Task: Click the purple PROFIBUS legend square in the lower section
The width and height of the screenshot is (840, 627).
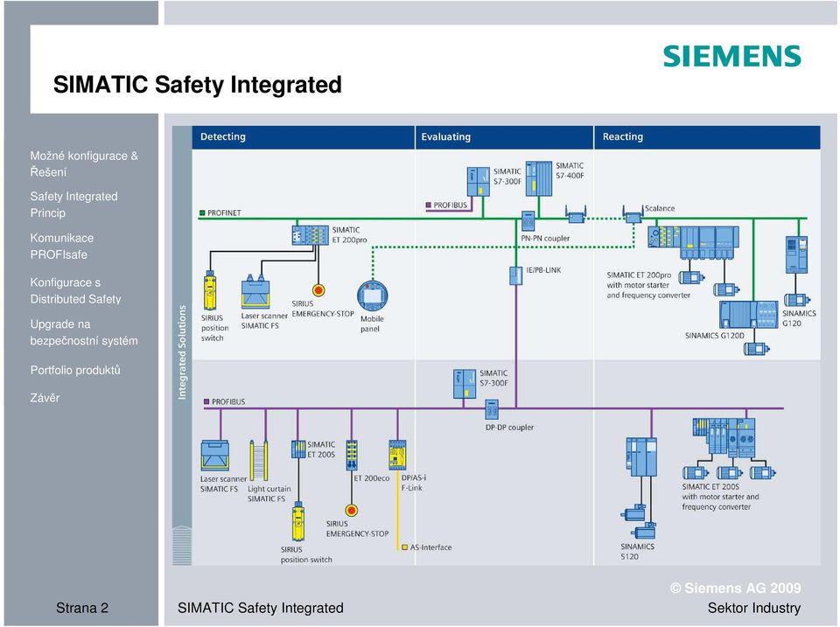Action: [206, 401]
